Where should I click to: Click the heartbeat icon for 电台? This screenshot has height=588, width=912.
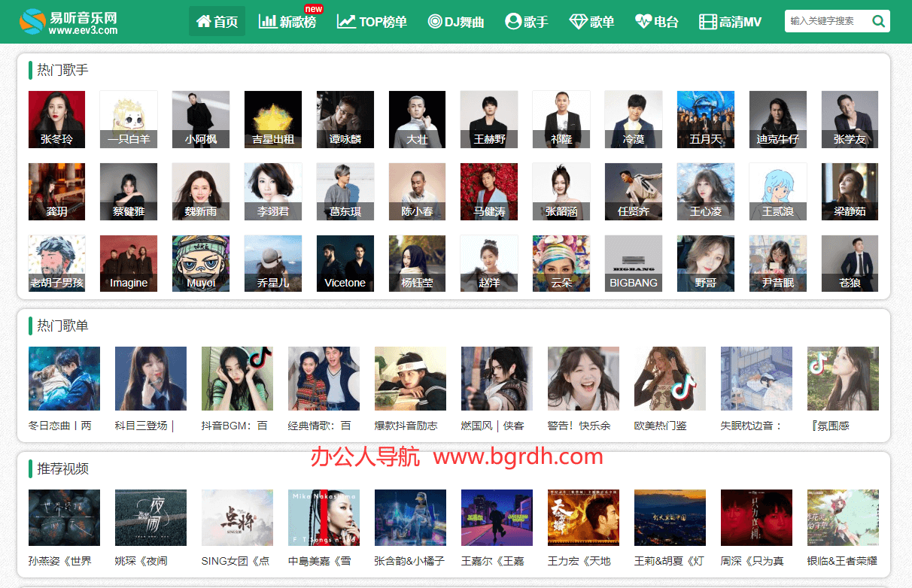click(643, 22)
